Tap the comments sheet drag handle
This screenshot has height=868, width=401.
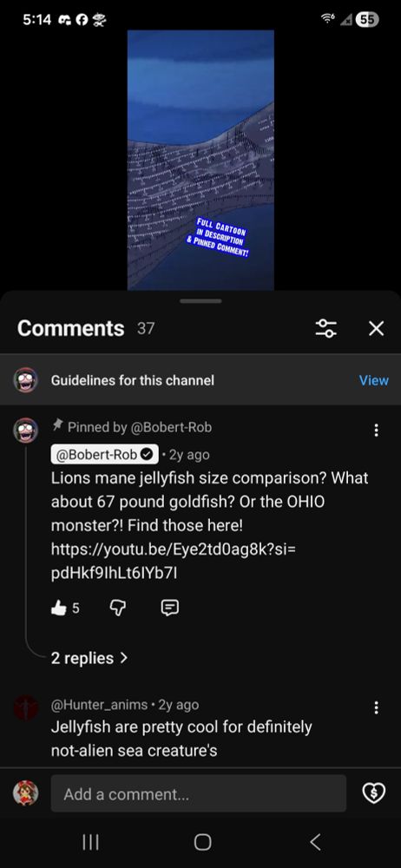(200, 301)
